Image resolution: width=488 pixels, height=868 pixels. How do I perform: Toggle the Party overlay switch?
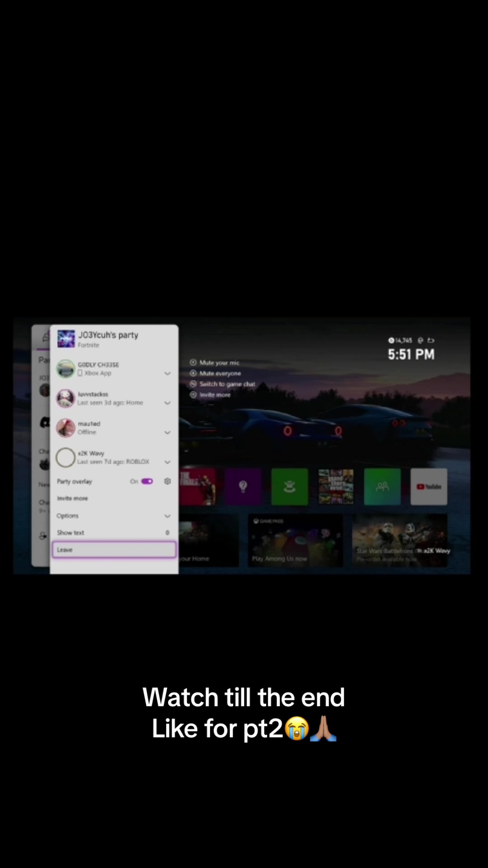point(147,481)
